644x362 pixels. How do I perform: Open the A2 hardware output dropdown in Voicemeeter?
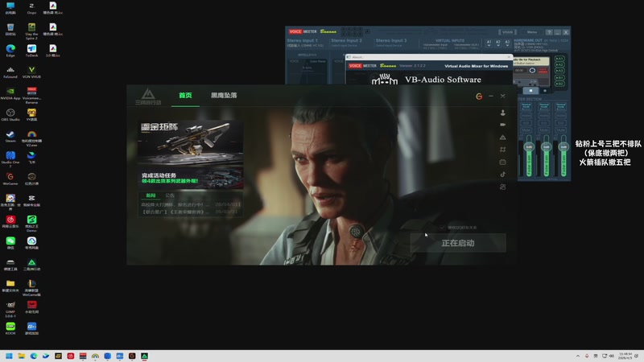pyautogui.click(x=497, y=43)
